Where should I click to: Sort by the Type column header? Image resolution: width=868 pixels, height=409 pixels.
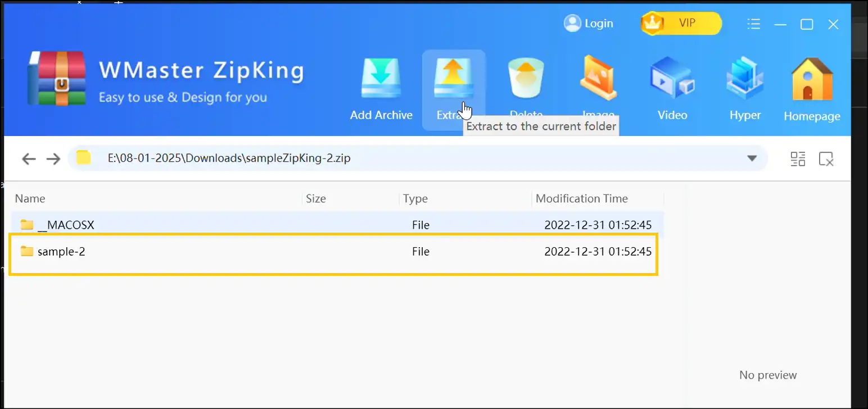(x=415, y=198)
